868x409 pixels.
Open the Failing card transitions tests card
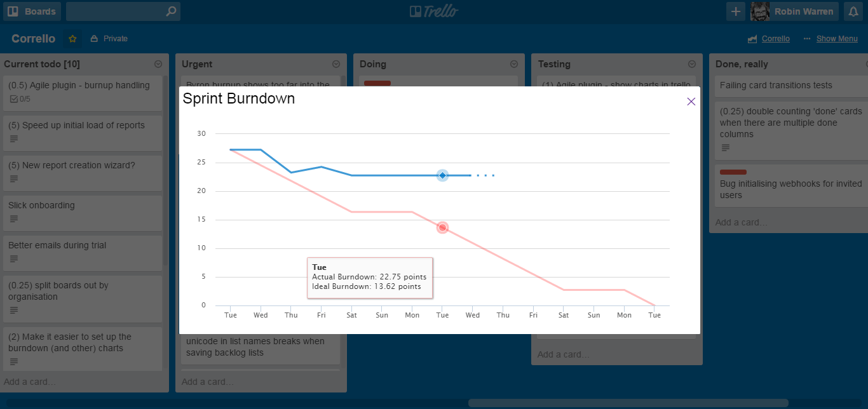point(791,86)
